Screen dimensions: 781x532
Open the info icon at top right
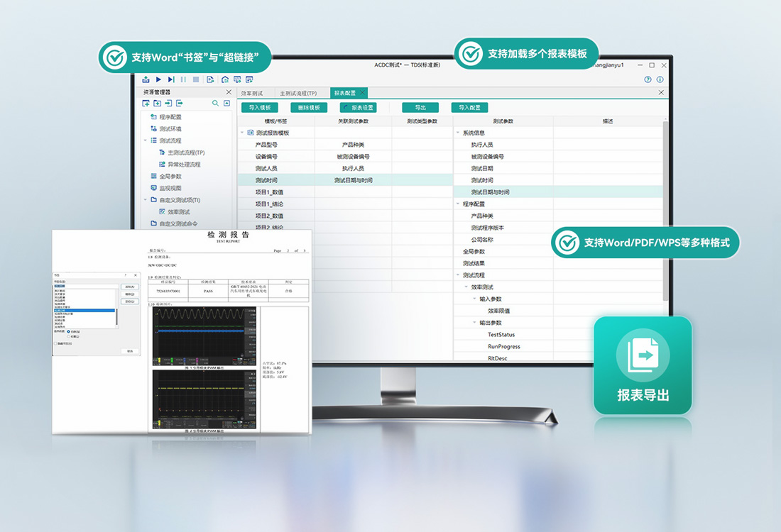tap(660, 79)
